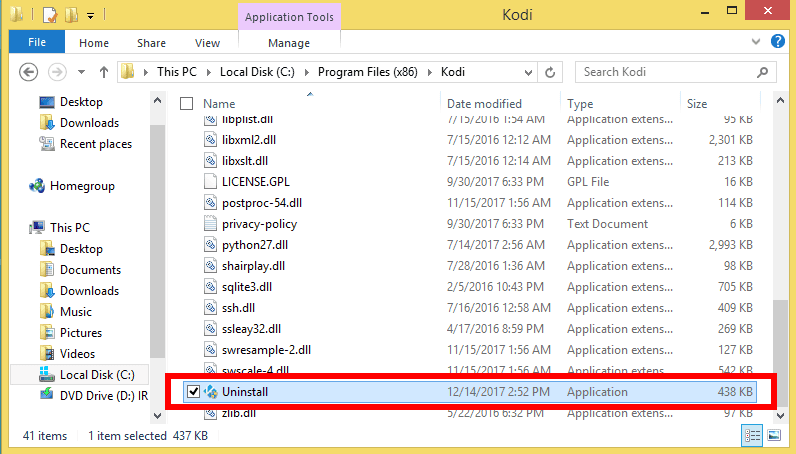Click the New folder quick access icon
The image size is (796, 454).
click(x=71, y=15)
